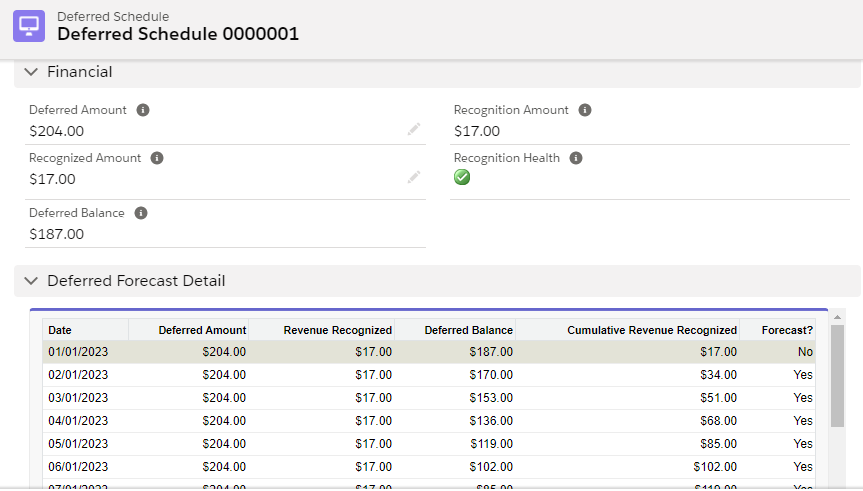Collapse the Financial section
This screenshot has width=863, height=491.
31,72
